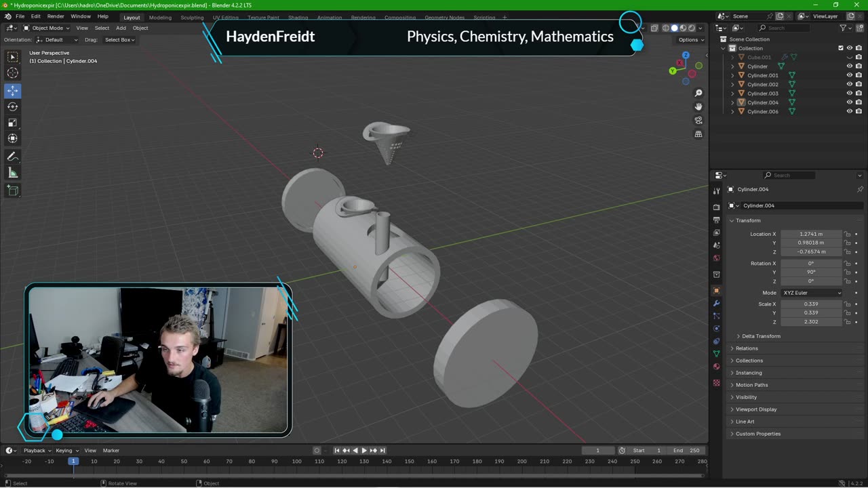Hide Cylinder.001 in viewport
868x488 pixels.
coord(849,75)
